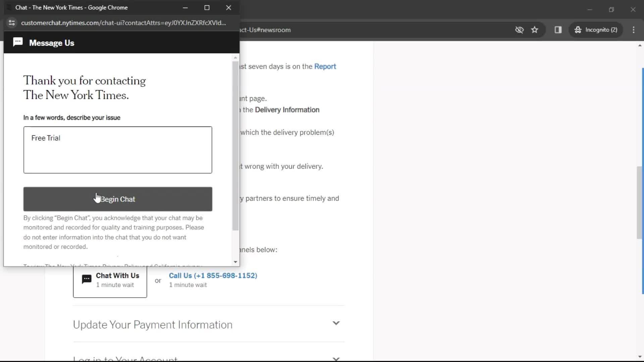Click chevron beside Update Your Payment Information

336,323
